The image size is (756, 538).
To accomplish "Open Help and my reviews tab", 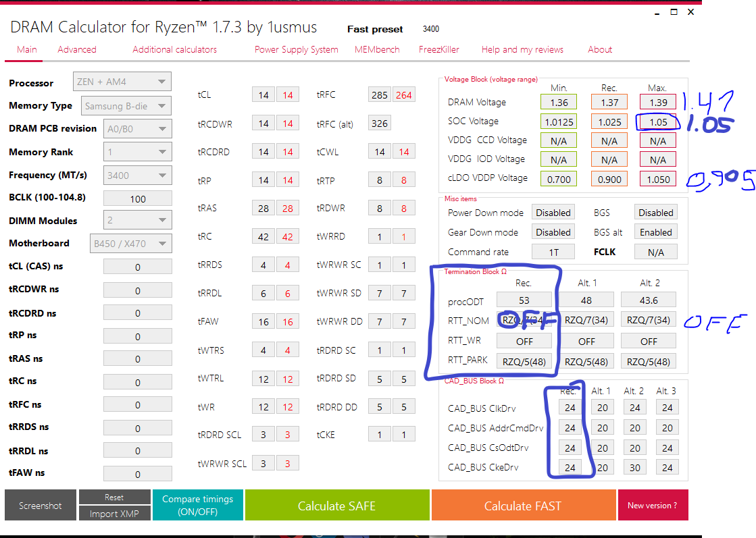I will [522, 49].
